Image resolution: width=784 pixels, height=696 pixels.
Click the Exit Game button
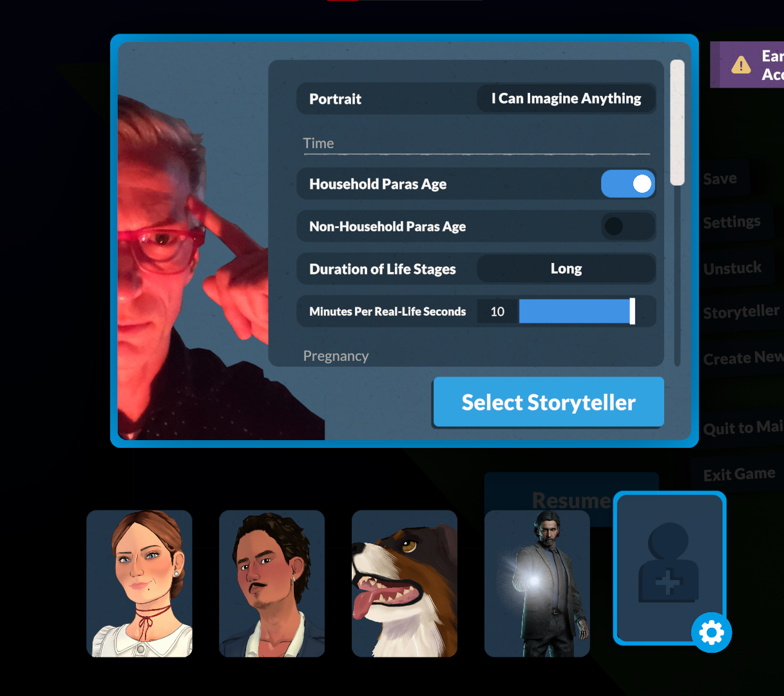coord(739,475)
